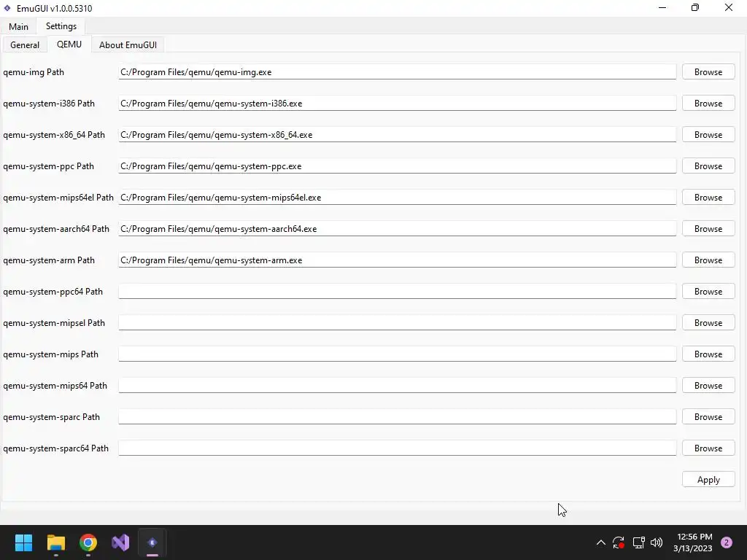Viewport: 747px width, 560px height.
Task: Edit the qemu-system-arm path field
Action: [398, 260]
